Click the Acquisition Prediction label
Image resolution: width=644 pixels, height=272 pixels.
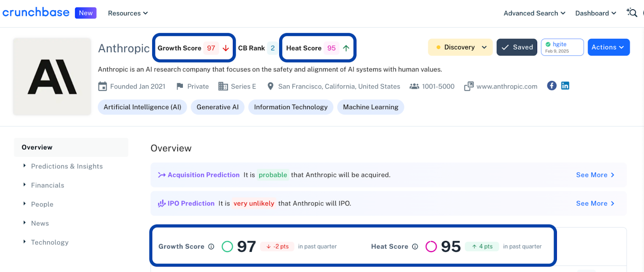[203, 175]
